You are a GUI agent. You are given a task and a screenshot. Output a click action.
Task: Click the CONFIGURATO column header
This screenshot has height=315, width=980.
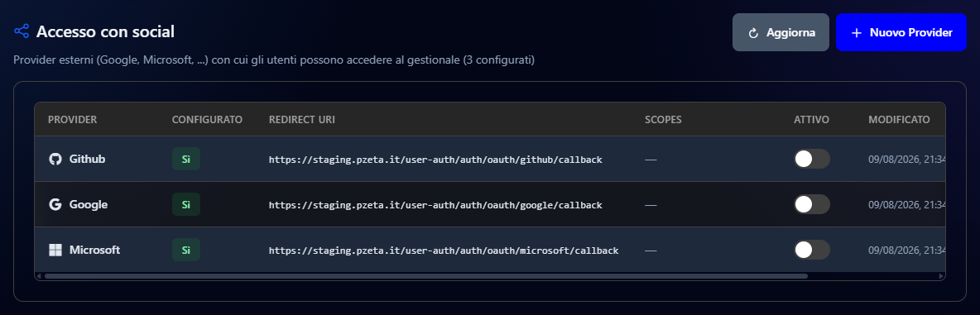click(207, 119)
